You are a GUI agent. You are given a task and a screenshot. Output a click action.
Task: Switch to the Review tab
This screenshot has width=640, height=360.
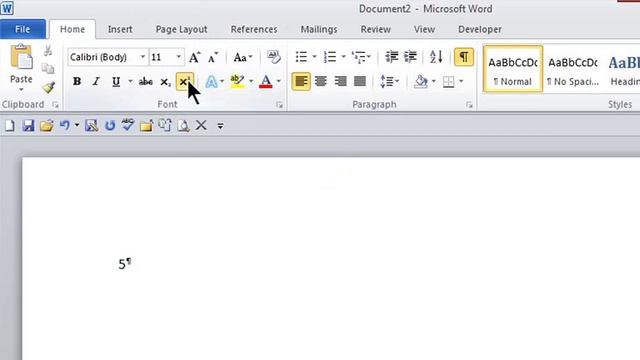point(376,29)
